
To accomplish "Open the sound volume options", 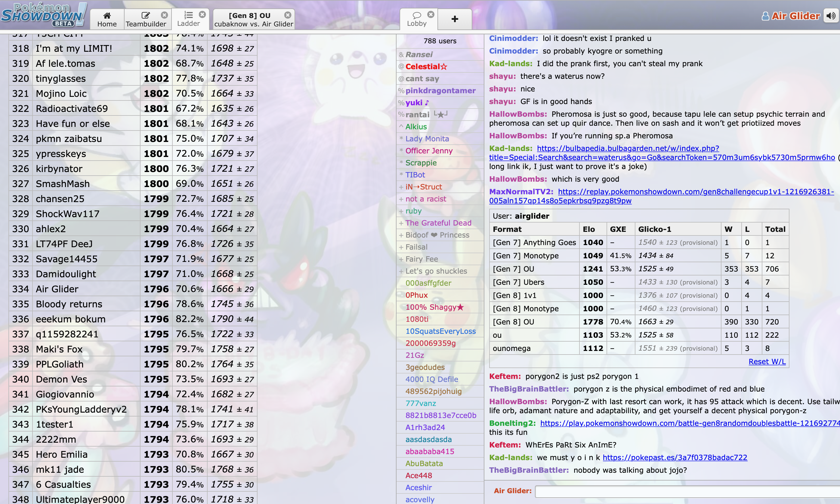I will (831, 16).
